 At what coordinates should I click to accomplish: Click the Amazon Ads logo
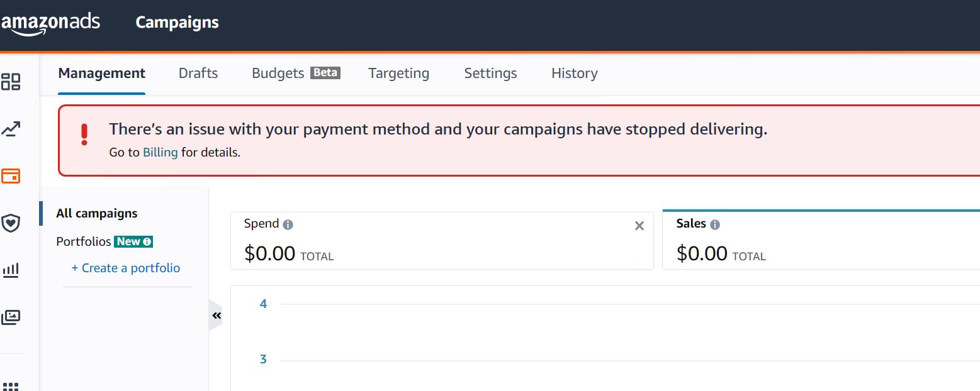pyautogui.click(x=50, y=23)
